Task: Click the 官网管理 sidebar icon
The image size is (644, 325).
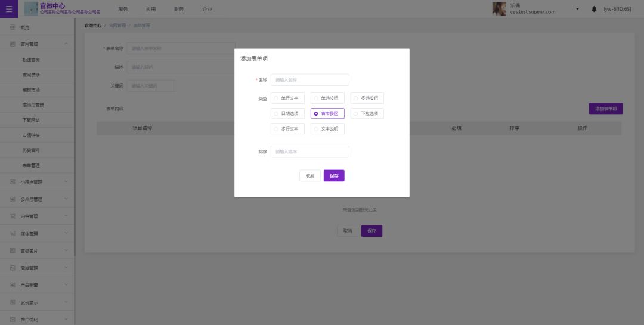Action: [x=13, y=44]
